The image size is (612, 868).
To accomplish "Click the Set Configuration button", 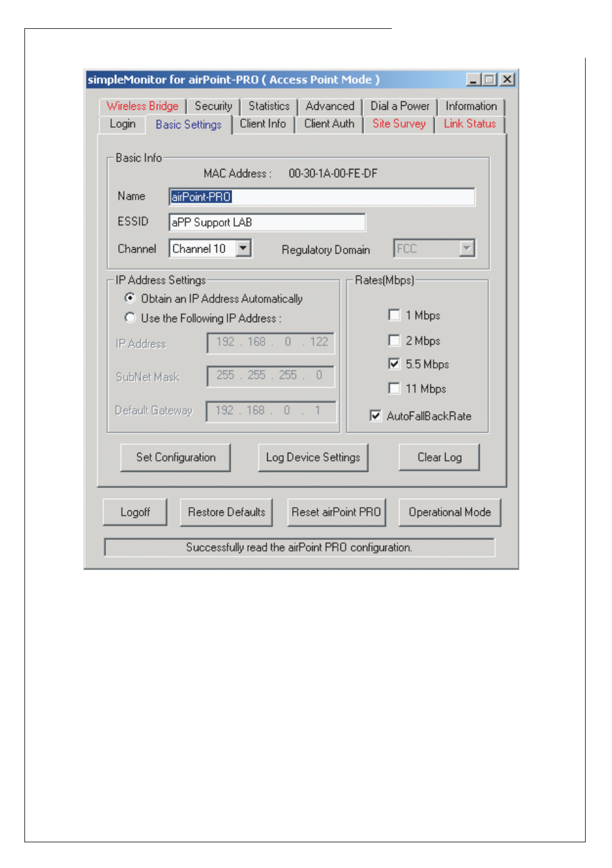I will coord(175,458).
